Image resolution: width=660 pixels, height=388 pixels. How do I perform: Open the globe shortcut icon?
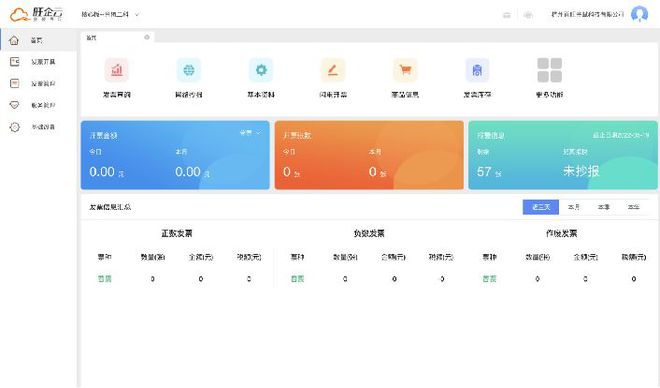tap(189, 70)
